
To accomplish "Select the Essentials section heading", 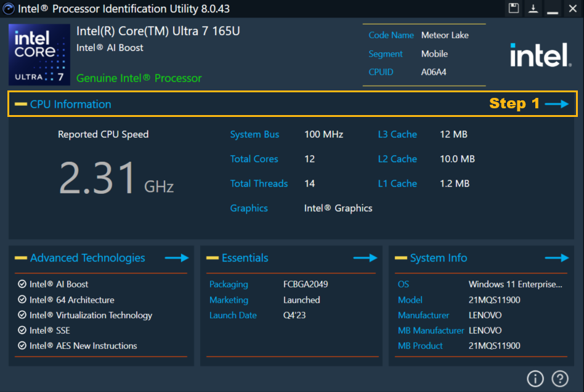I will click(245, 258).
